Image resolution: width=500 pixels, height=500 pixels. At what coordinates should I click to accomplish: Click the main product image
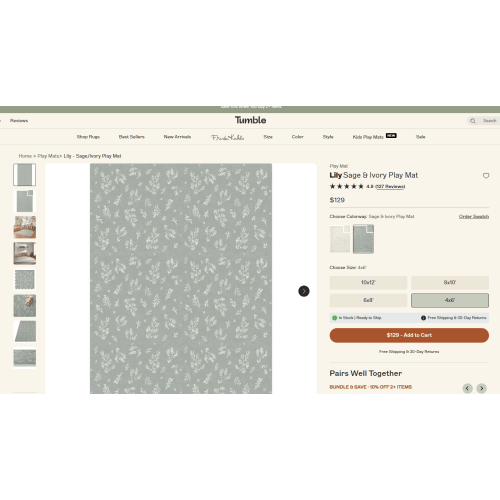tap(181, 278)
